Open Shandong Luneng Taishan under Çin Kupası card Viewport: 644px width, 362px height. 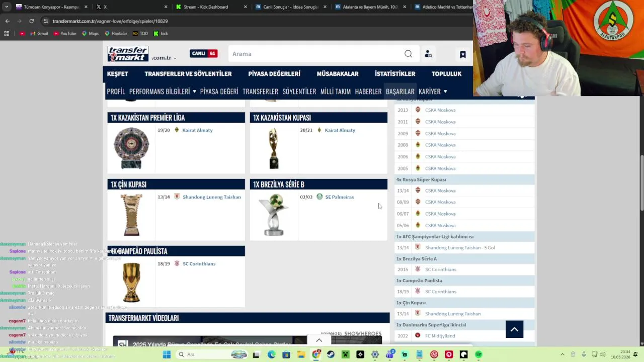212,197
